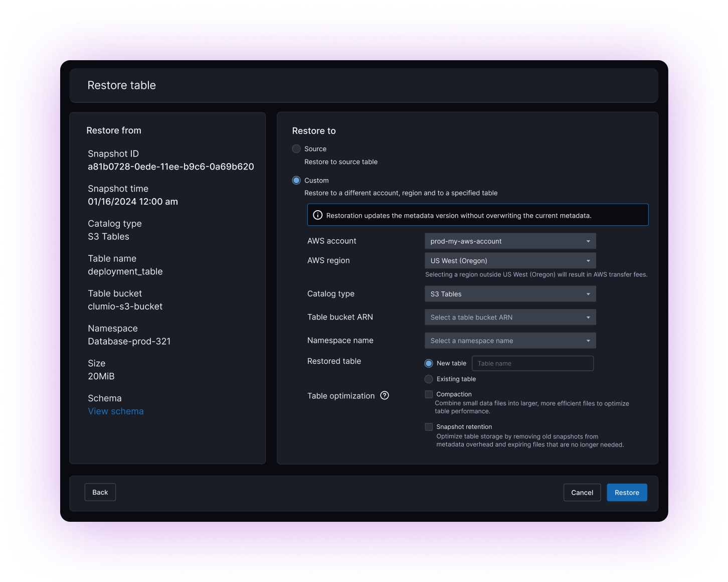Click the help icon beside Table optimization
The image size is (728, 582).
(385, 395)
